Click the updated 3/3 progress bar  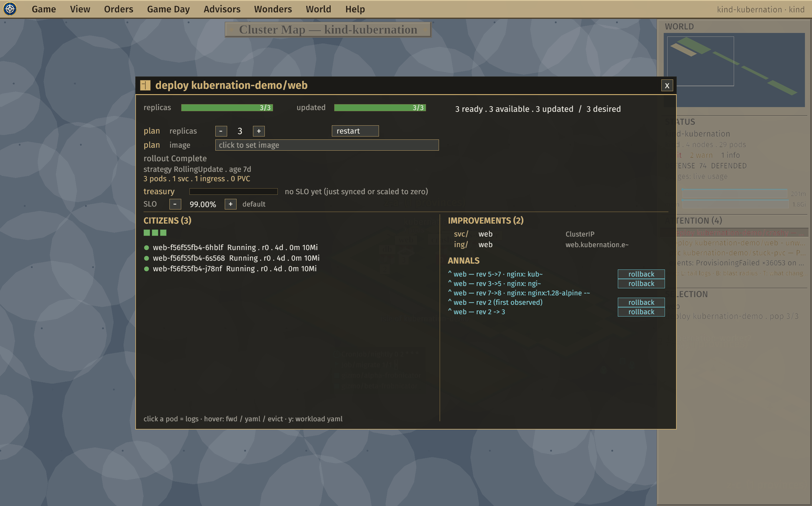point(380,108)
